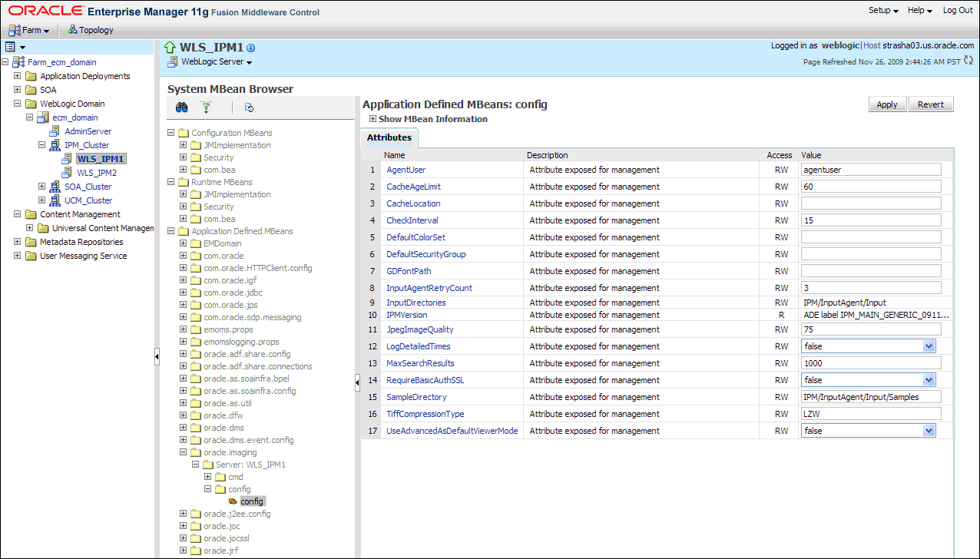Click the page refresh icon next to PST timestamp
Image resolution: width=980 pixels, height=559 pixels.
point(968,61)
